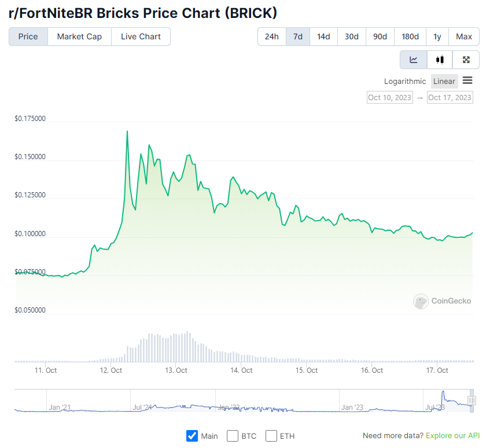Viewport: 486px width, 448px height.
Task: Enable the ETH comparison checkbox
Action: tap(271, 437)
